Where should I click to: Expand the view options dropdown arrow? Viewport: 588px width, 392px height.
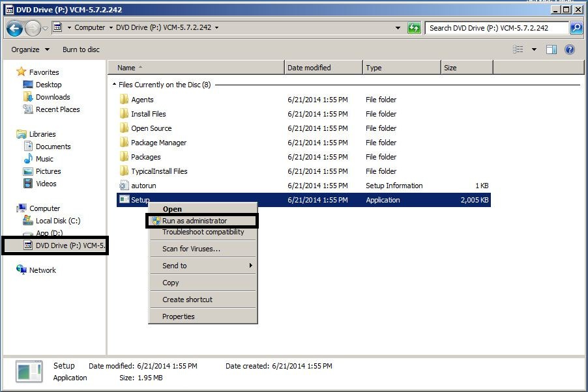(534, 49)
